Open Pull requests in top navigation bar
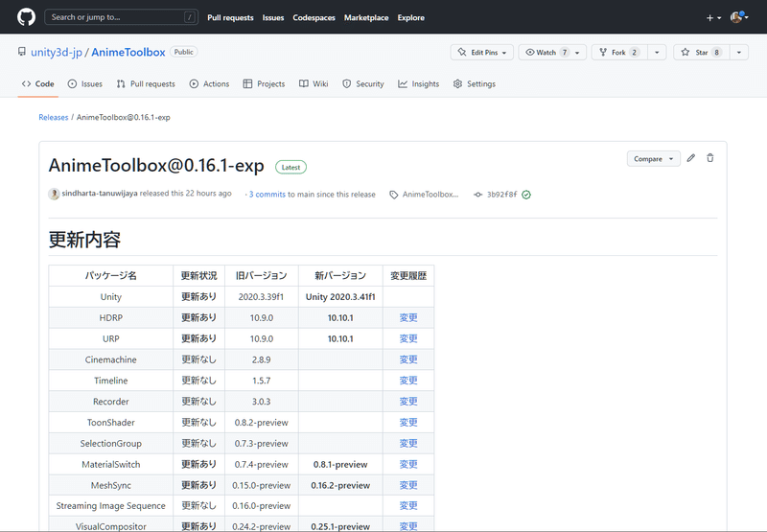This screenshot has height=532, width=767. pyautogui.click(x=230, y=17)
